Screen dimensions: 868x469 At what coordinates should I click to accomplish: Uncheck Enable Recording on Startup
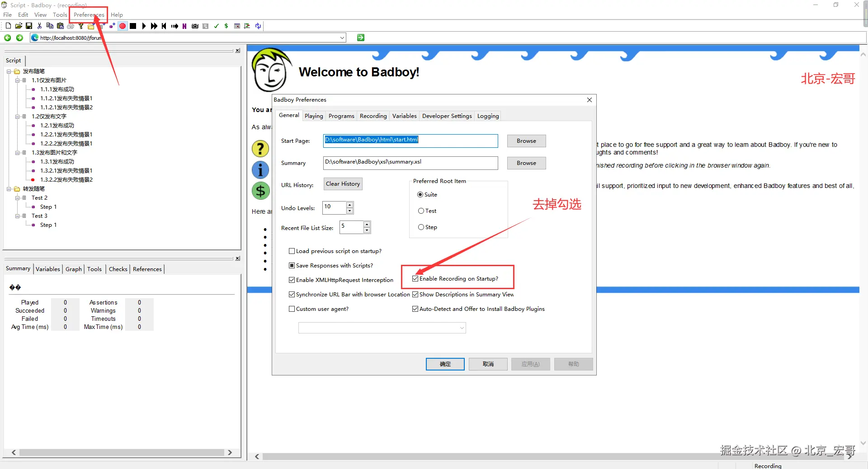[x=415, y=279]
